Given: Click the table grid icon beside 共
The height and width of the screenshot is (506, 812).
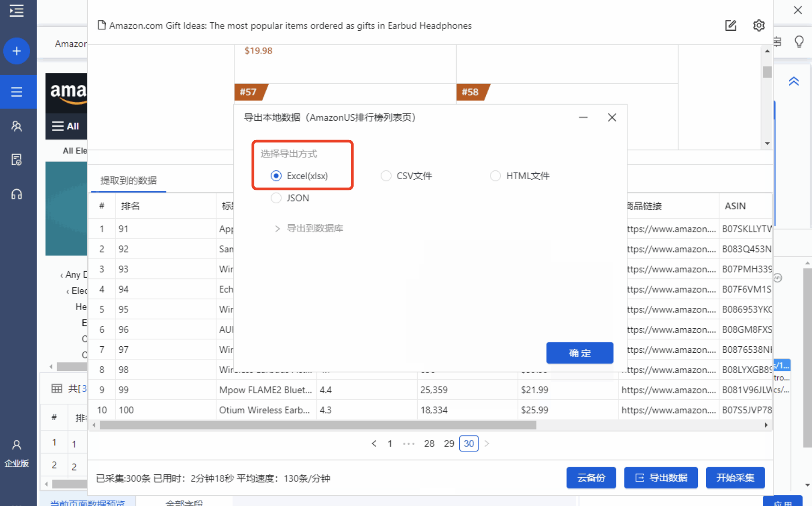Looking at the screenshot, I should pyautogui.click(x=57, y=389).
